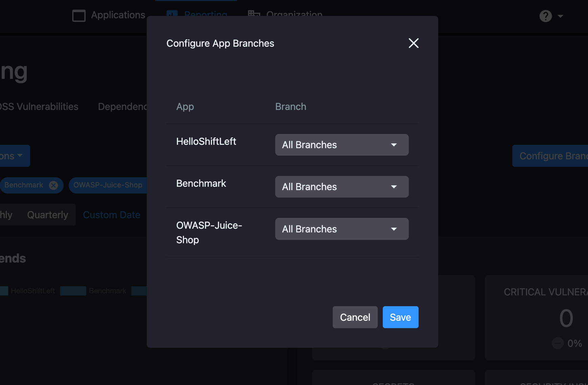Toggle HelloShiftLeft legend item in chart
Image resolution: width=588 pixels, height=385 pixels.
tap(28, 291)
